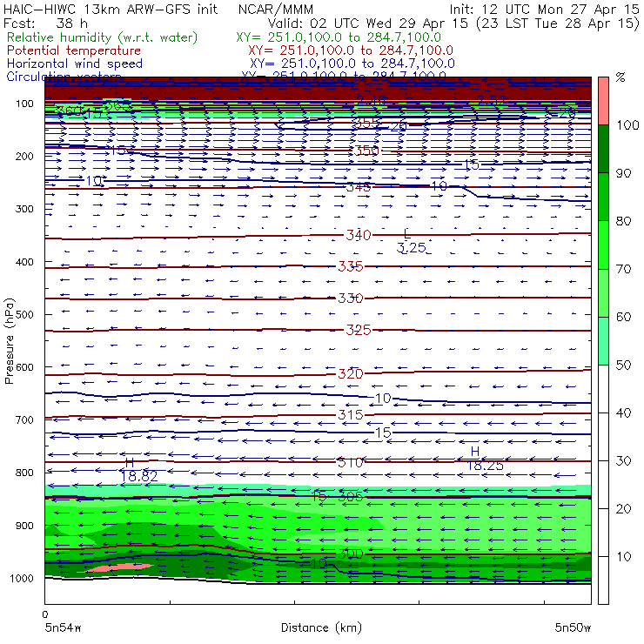Click the '20' color bar label
This screenshot has height=644, width=644.
(623, 509)
